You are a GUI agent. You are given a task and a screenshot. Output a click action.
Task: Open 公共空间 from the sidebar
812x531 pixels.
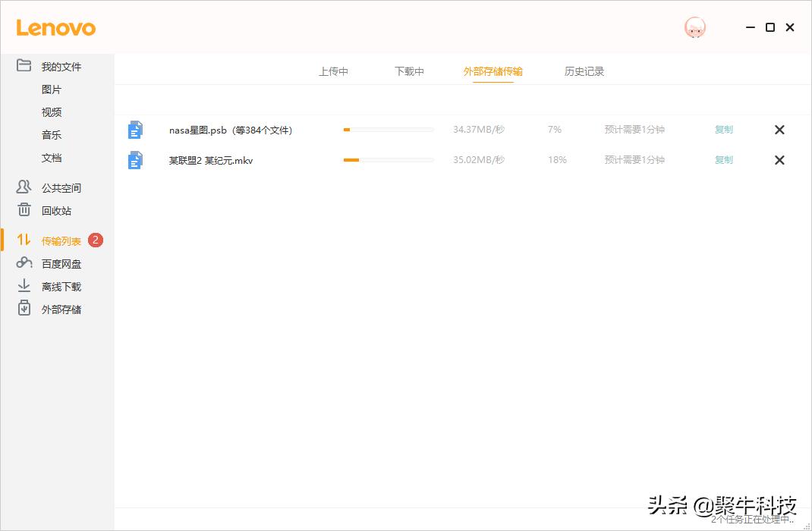pyautogui.click(x=61, y=187)
